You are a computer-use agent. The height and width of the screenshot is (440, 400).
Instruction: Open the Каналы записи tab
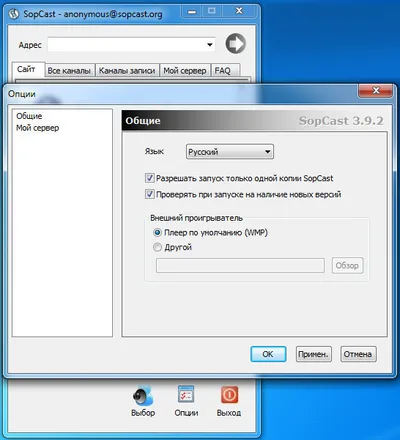pos(127,71)
